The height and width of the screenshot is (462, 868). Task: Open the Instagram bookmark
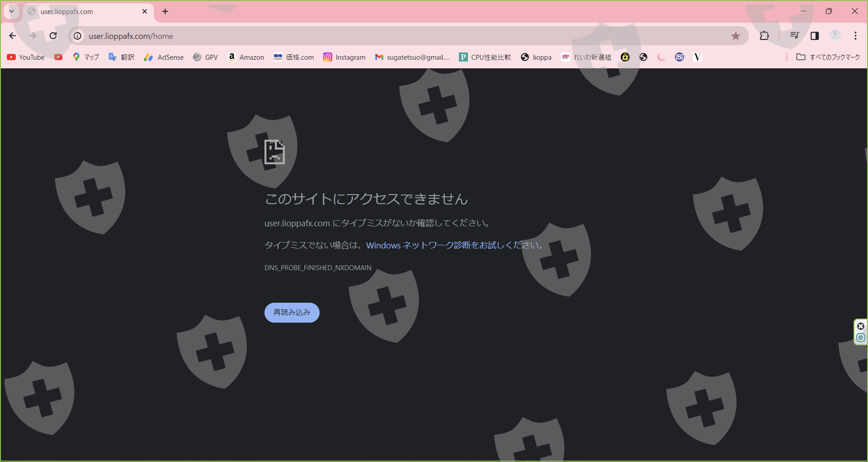[x=344, y=57]
